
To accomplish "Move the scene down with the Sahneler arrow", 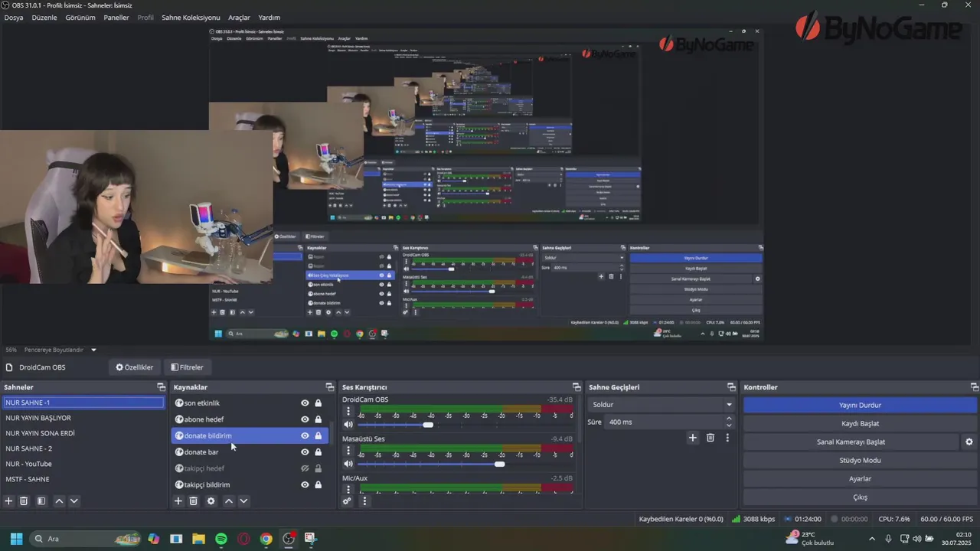I will click(x=74, y=501).
